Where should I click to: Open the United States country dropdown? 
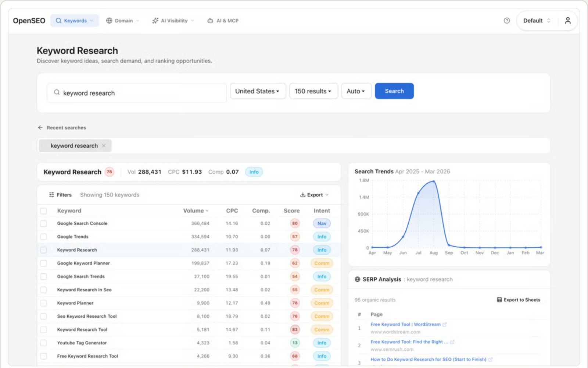point(258,91)
